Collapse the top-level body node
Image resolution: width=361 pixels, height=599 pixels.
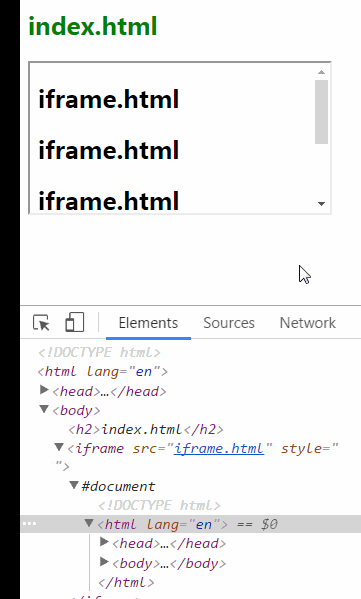pyautogui.click(x=44, y=410)
